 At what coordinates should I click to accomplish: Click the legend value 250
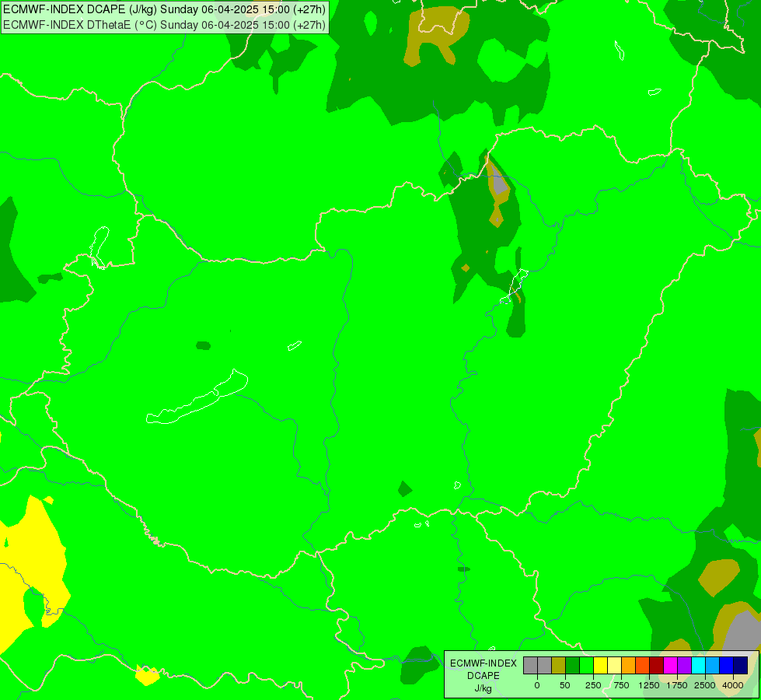click(x=593, y=685)
